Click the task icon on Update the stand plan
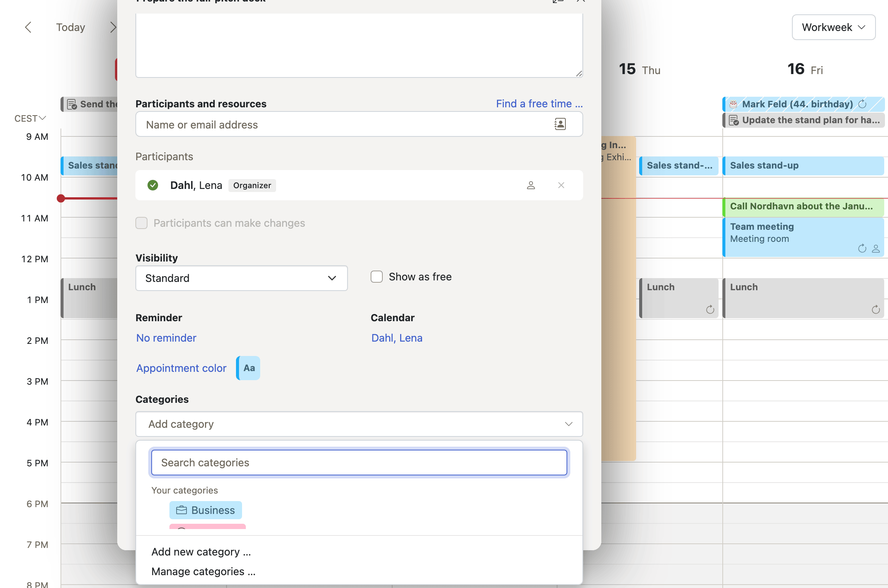Screen dimensions: 888x588 click(734, 120)
